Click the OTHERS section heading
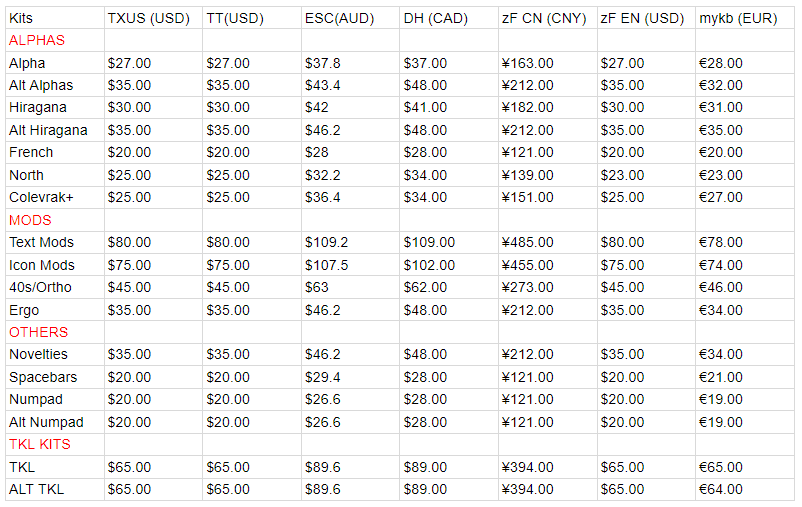 pyautogui.click(x=38, y=332)
